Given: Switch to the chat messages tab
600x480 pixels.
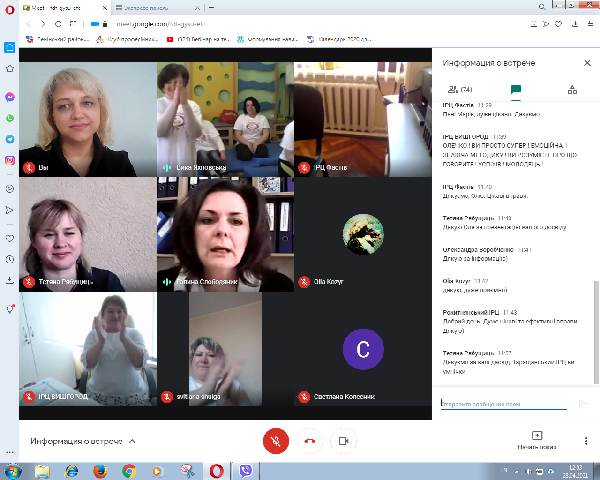Looking at the screenshot, I should pos(515,89).
